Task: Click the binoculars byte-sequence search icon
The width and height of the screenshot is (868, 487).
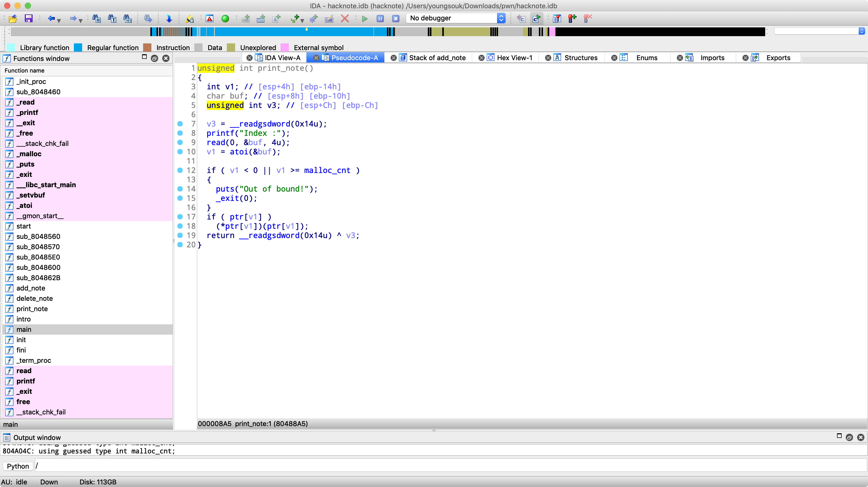Action: pos(127,19)
